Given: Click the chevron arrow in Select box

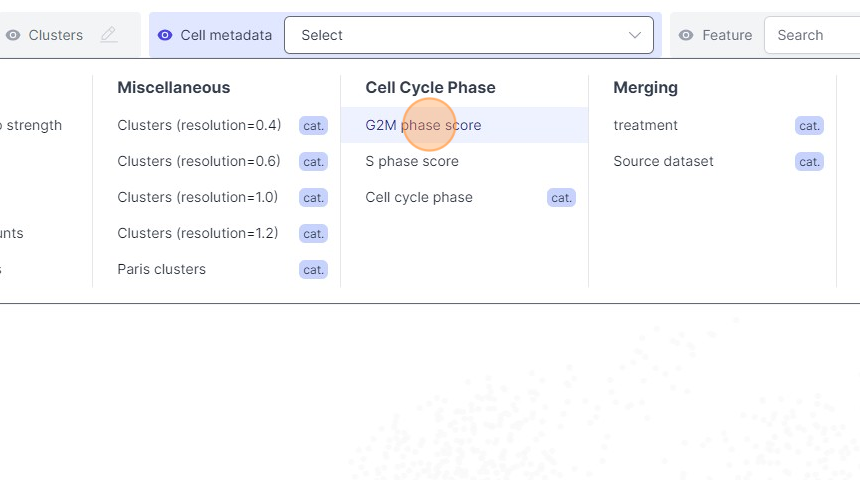Looking at the screenshot, I should [635, 35].
